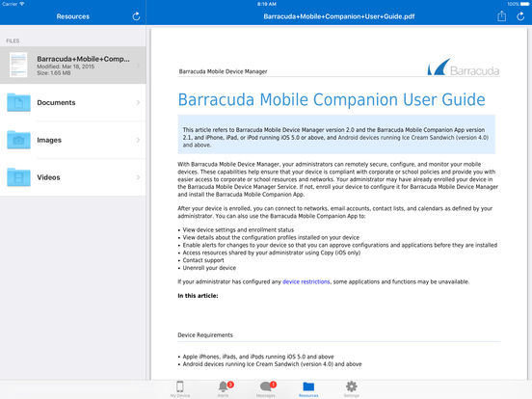Open the Images folder label
Viewport: 532px width, 399px height.
pos(49,140)
